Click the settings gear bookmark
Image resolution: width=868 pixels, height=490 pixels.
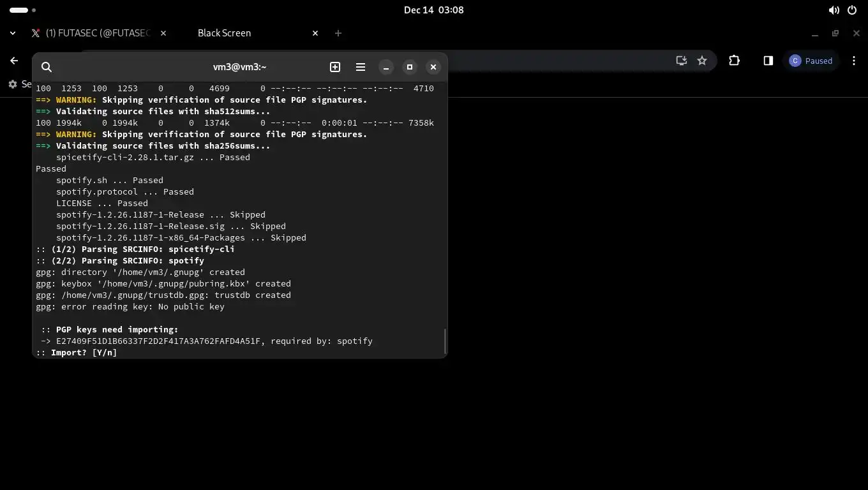pos(13,84)
